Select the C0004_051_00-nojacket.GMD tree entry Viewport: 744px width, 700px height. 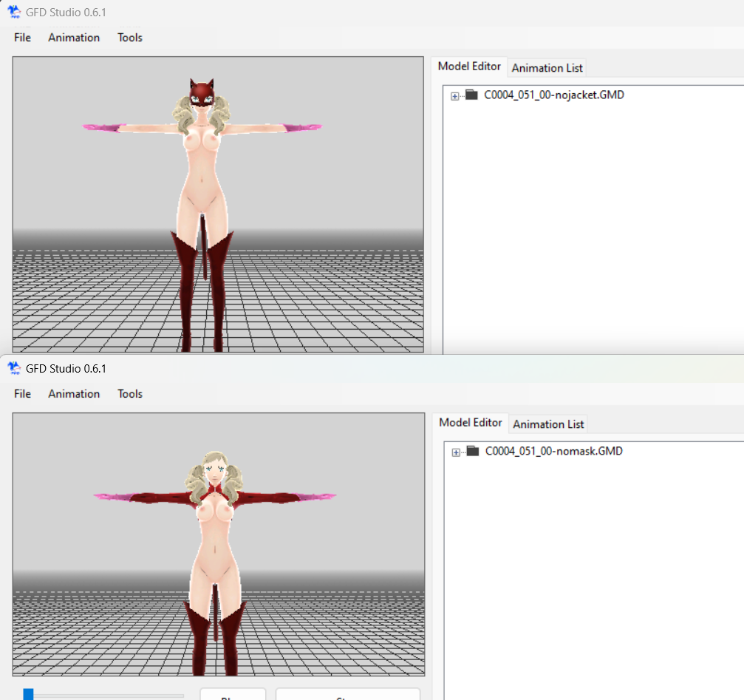tap(553, 95)
